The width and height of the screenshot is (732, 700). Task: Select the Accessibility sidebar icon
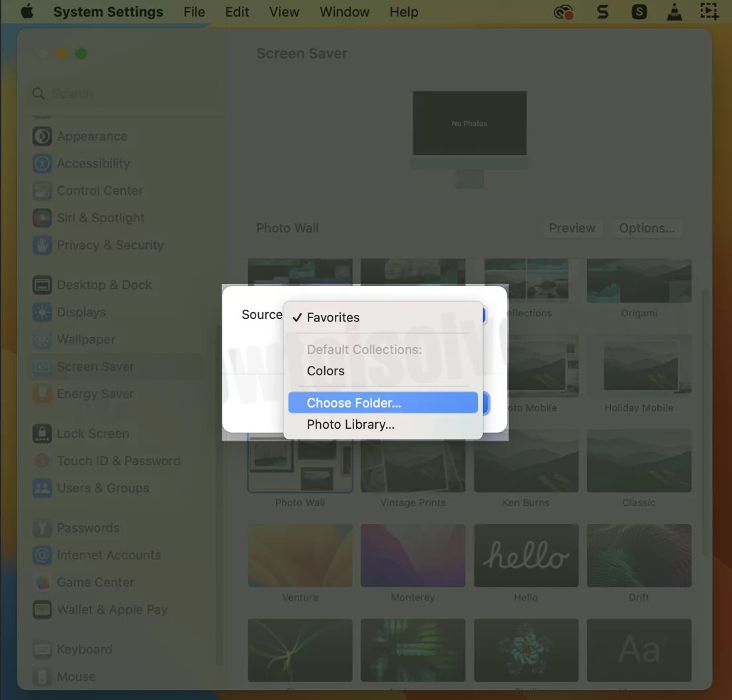[42, 163]
